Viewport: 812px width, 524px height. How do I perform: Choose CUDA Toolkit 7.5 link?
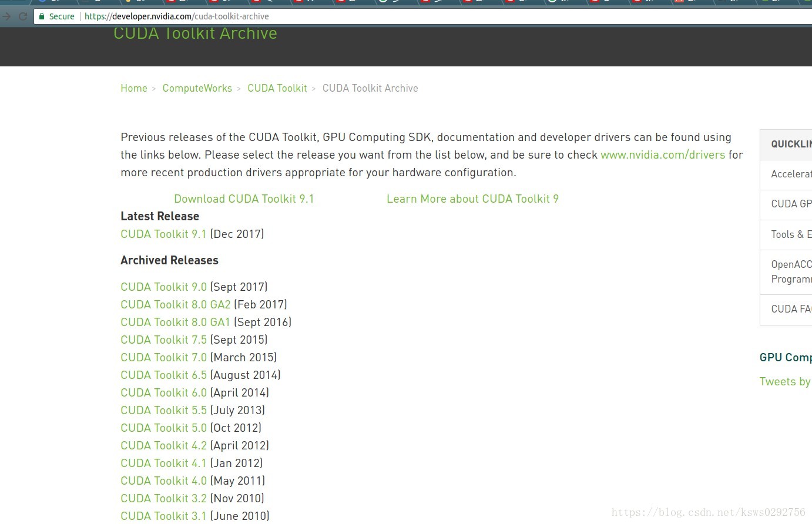pyautogui.click(x=164, y=340)
